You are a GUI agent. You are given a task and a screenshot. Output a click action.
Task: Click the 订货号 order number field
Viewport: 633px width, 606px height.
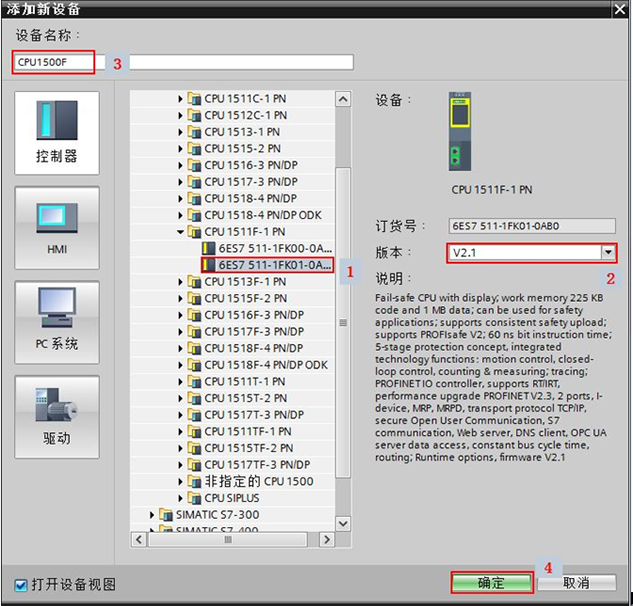pyautogui.click(x=532, y=226)
